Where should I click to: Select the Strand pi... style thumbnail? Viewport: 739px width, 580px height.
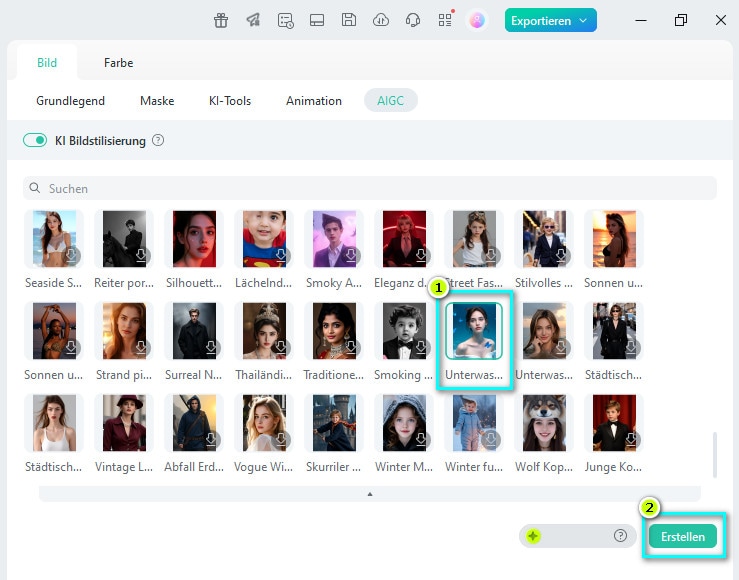(124, 331)
